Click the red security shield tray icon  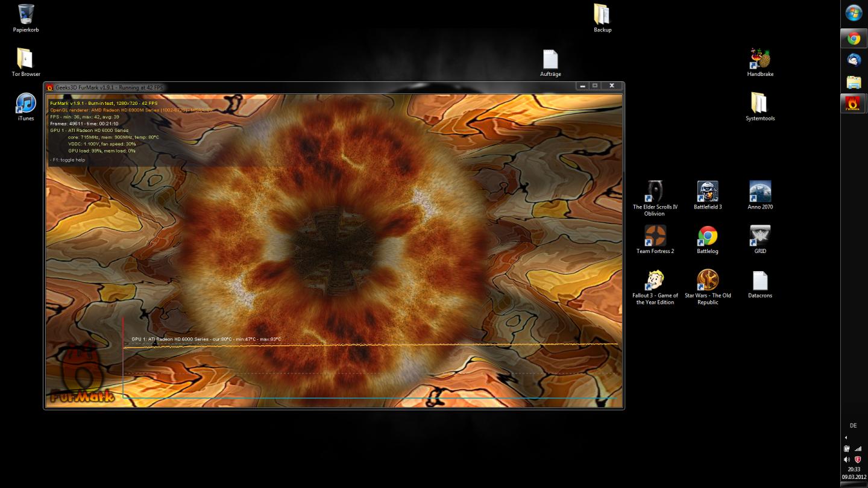coord(858,459)
